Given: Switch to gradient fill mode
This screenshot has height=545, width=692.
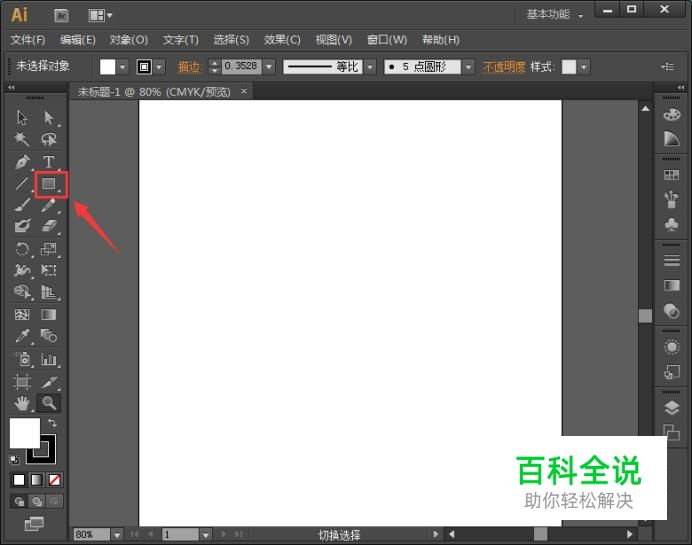Looking at the screenshot, I should [37, 480].
